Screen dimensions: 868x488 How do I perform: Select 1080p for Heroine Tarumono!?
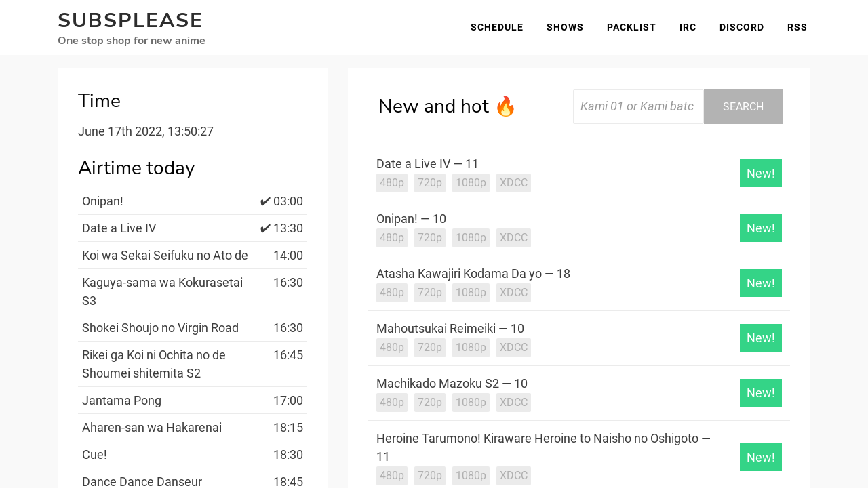tap(471, 476)
